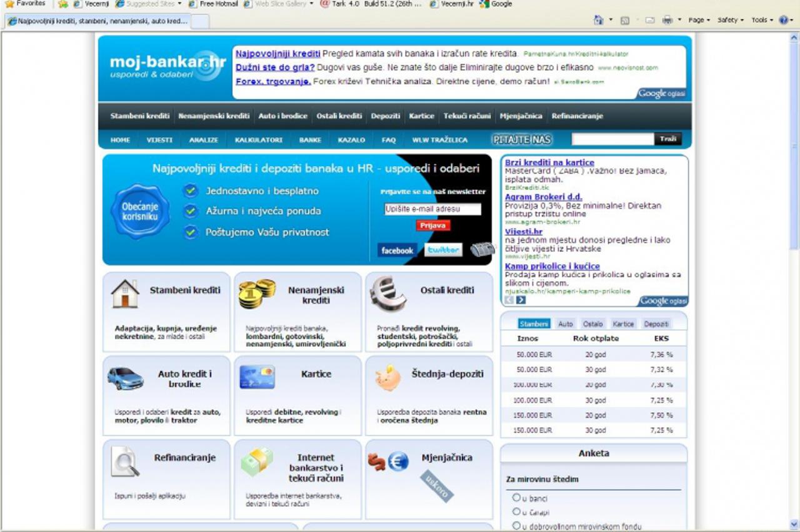
Task: Expand the Suggested Sites dropdown
Action: pyautogui.click(x=179, y=4)
